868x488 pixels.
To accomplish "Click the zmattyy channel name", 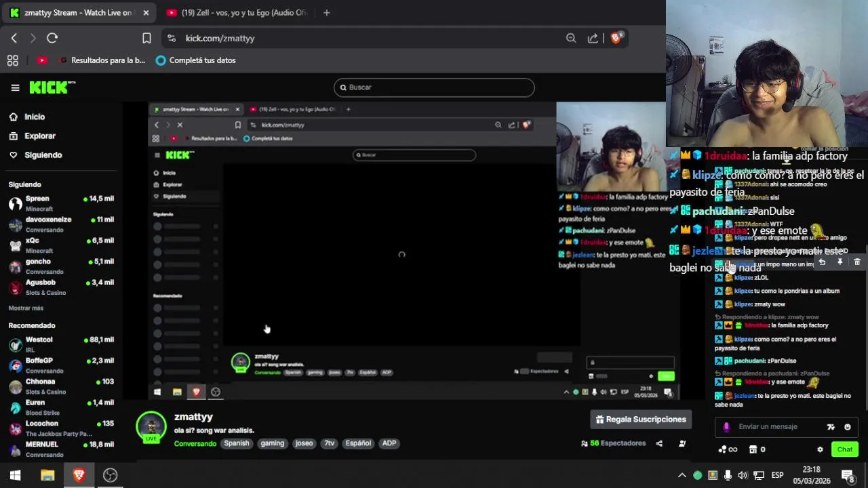I will point(193,417).
